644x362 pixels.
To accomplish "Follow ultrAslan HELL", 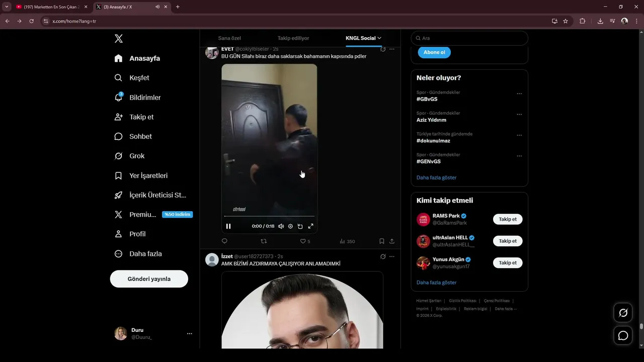I will point(508,241).
